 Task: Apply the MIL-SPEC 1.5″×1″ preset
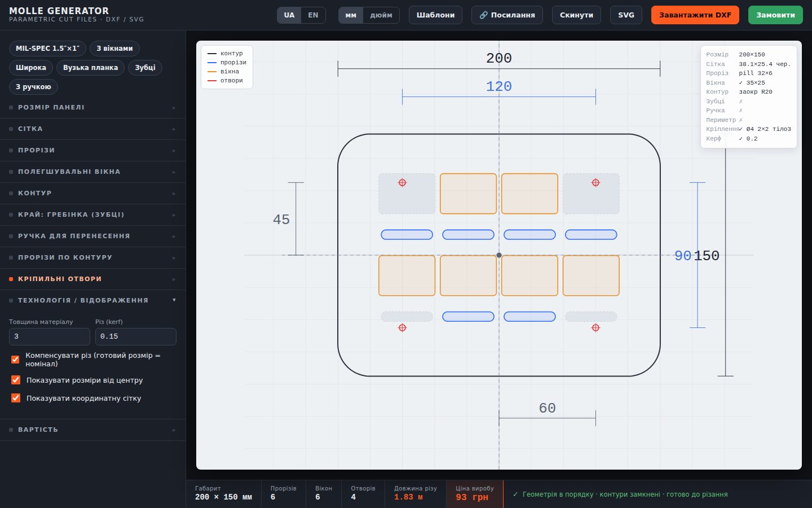click(x=47, y=49)
